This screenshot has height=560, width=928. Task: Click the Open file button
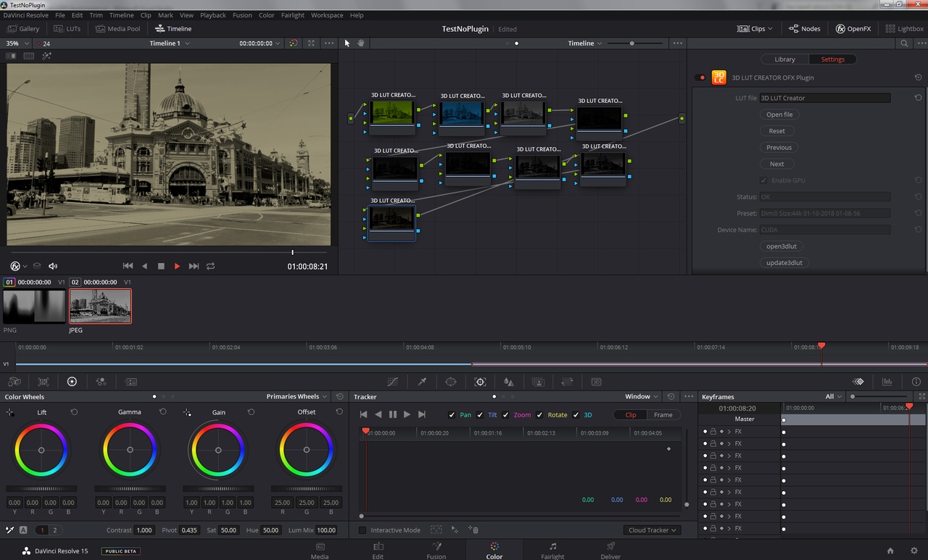(779, 114)
